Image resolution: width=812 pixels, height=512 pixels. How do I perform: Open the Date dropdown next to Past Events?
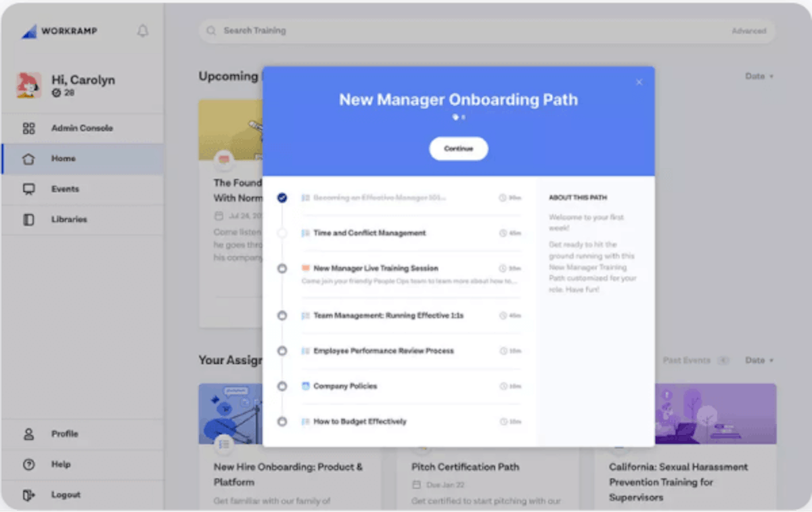(x=759, y=360)
